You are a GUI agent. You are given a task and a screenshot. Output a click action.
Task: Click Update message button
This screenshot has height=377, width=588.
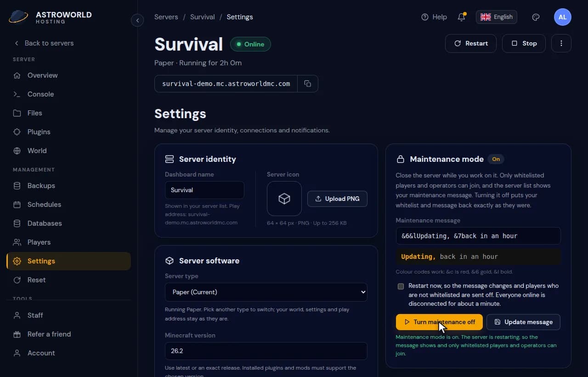coord(523,322)
